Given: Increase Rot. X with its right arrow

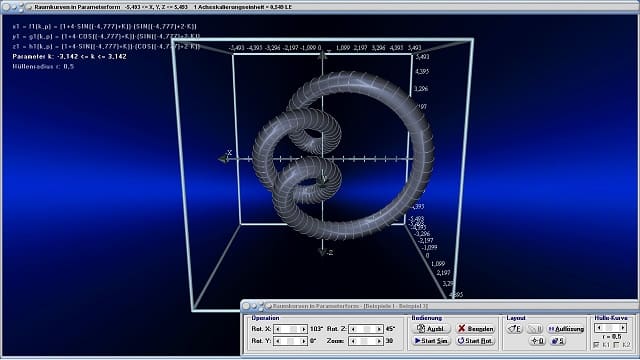Looking at the screenshot, I should 303,329.
